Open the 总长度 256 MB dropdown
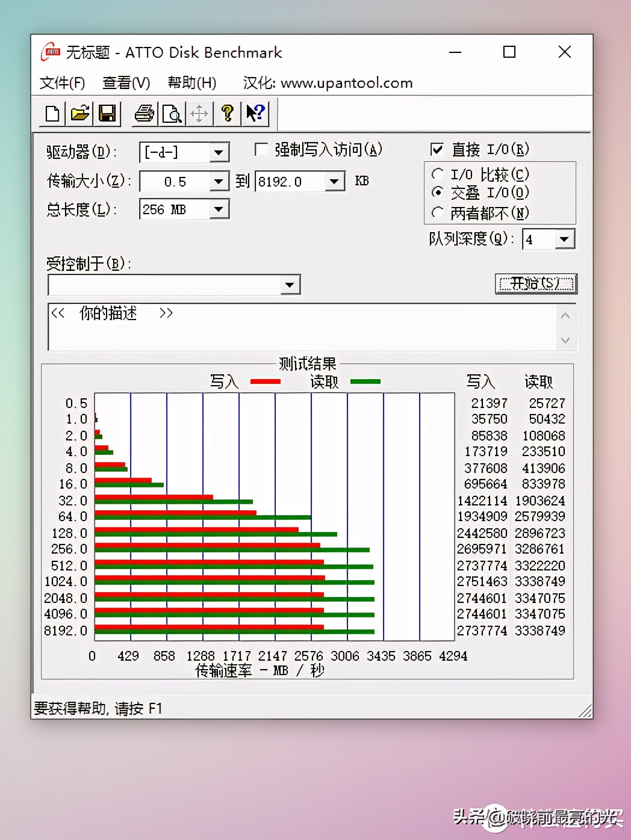Image resolution: width=631 pixels, height=840 pixels. [219, 209]
